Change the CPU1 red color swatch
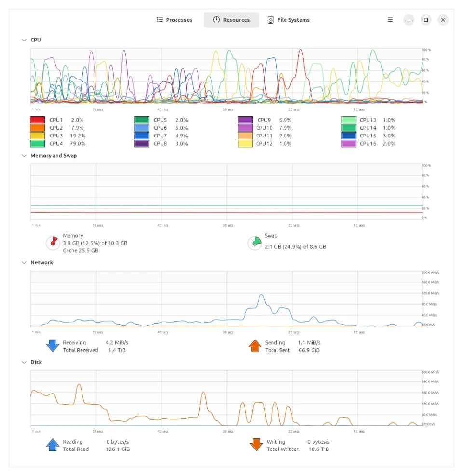The height and width of the screenshot is (476, 463). pos(37,120)
